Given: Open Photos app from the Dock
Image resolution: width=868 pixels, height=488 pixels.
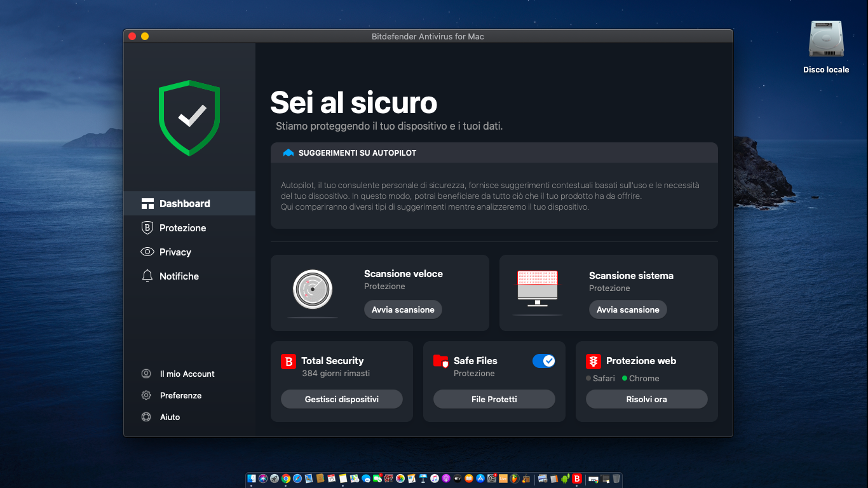Looking at the screenshot, I should tap(400, 478).
